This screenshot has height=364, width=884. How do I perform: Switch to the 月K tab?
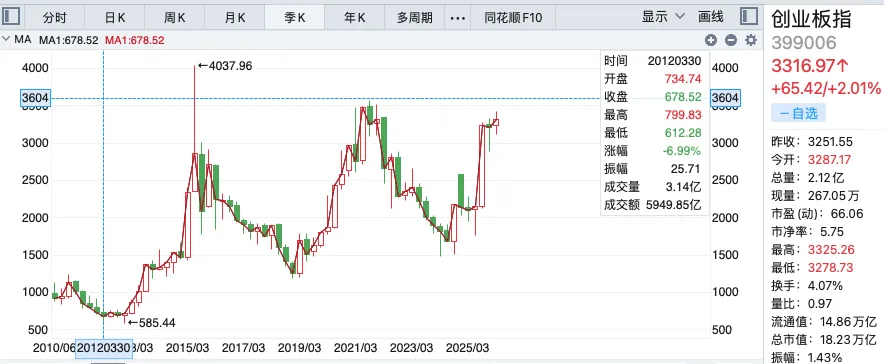(x=235, y=18)
